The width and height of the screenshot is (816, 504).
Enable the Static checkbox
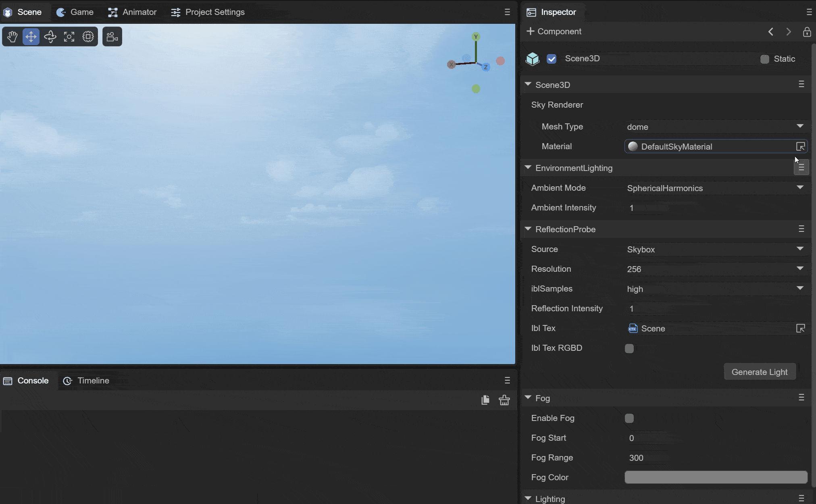764,59
